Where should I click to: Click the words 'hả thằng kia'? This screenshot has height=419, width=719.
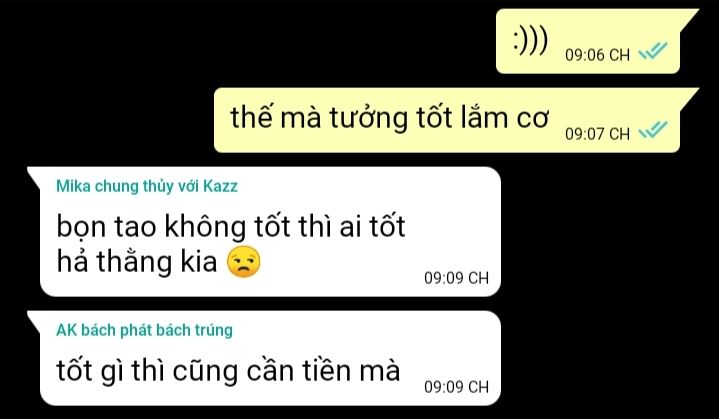coord(137,262)
